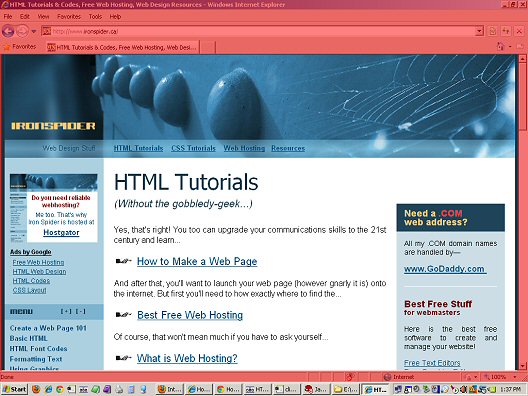This screenshot has width=528, height=396.
Task: Open the Favorites star button
Action: (20, 47)
